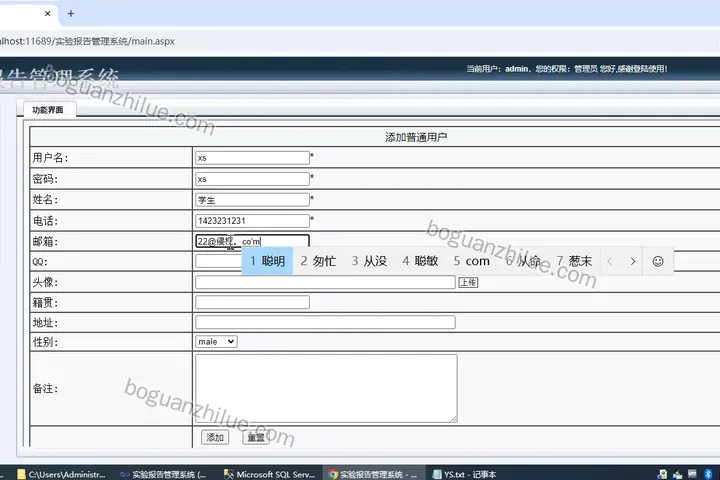
Task: Switch to Visual Studio 实验报告管理系统 taskbar item
Action: (163, 474)
